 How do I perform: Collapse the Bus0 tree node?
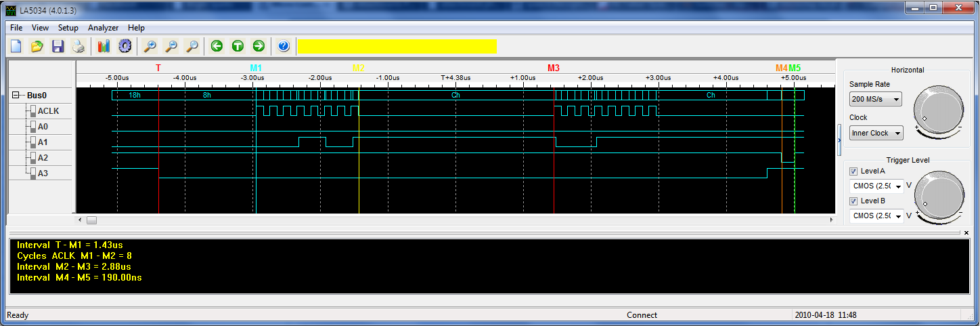tap(16, 96)
